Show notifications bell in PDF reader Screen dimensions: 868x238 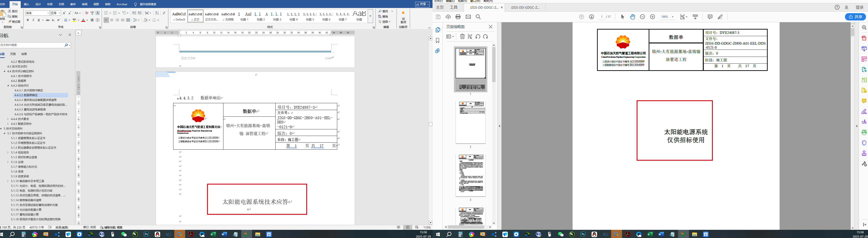[846, 8]
